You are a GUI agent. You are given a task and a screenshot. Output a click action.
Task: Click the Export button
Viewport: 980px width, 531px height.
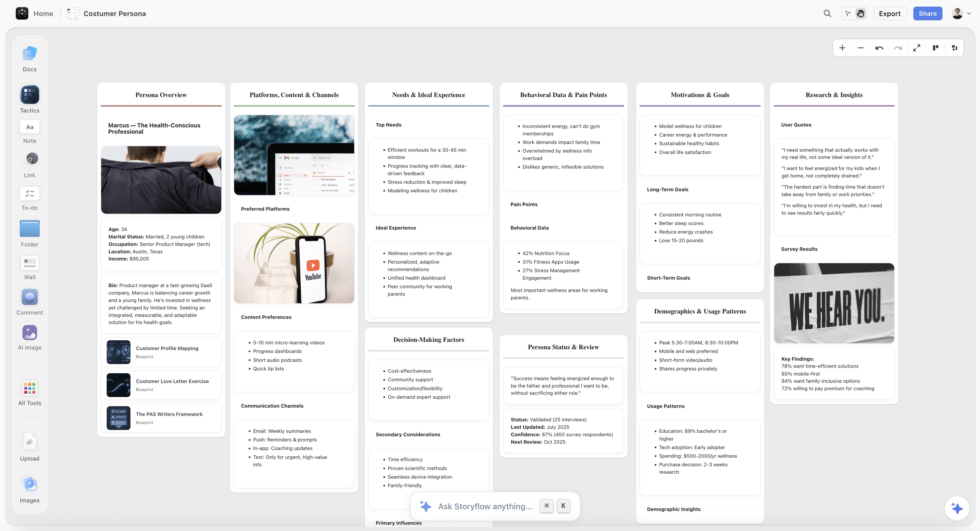click(x=890, y=13)
